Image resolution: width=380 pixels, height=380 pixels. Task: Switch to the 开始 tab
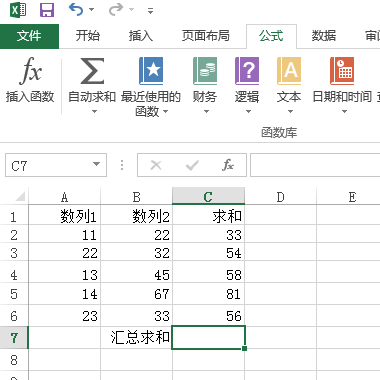point(87,35)
